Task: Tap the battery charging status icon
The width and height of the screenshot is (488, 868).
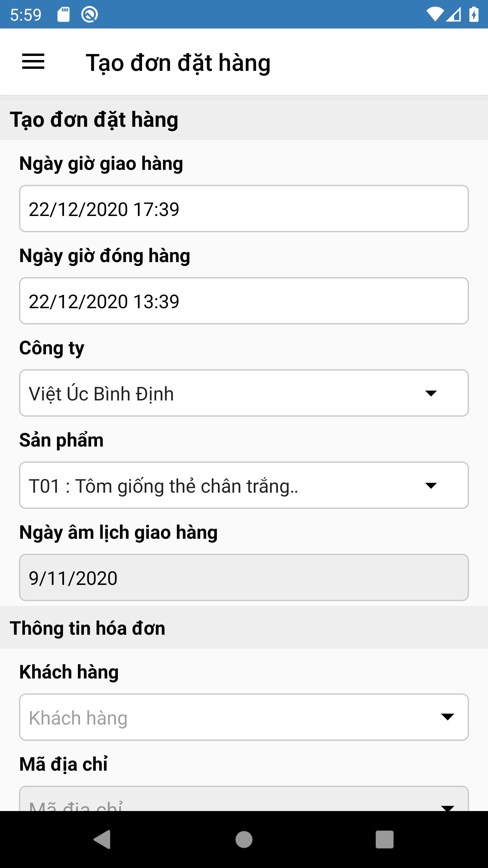Action: 474,15
